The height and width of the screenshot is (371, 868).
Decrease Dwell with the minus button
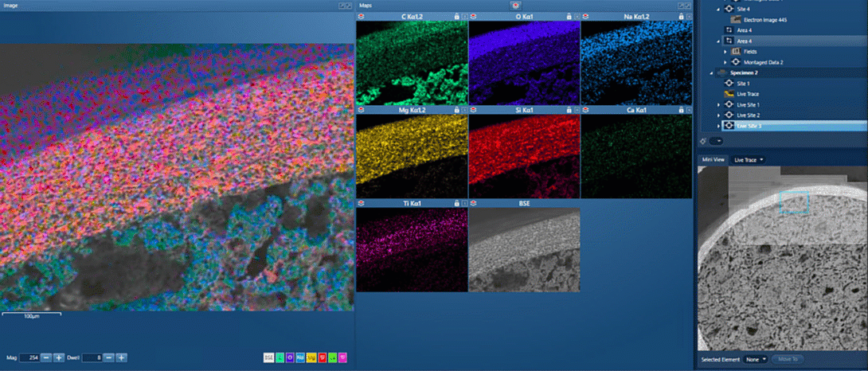click(x=109, y=357)
